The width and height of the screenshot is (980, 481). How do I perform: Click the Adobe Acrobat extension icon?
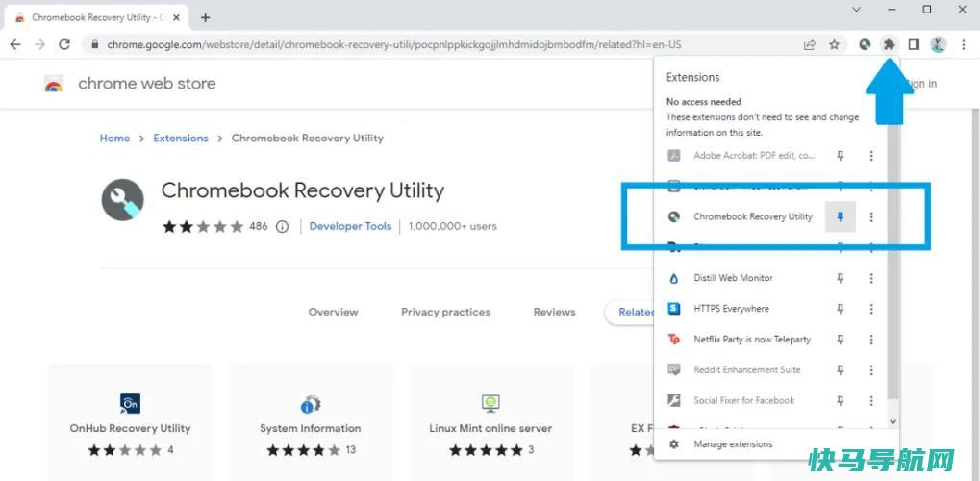click(x=674, y=156)
